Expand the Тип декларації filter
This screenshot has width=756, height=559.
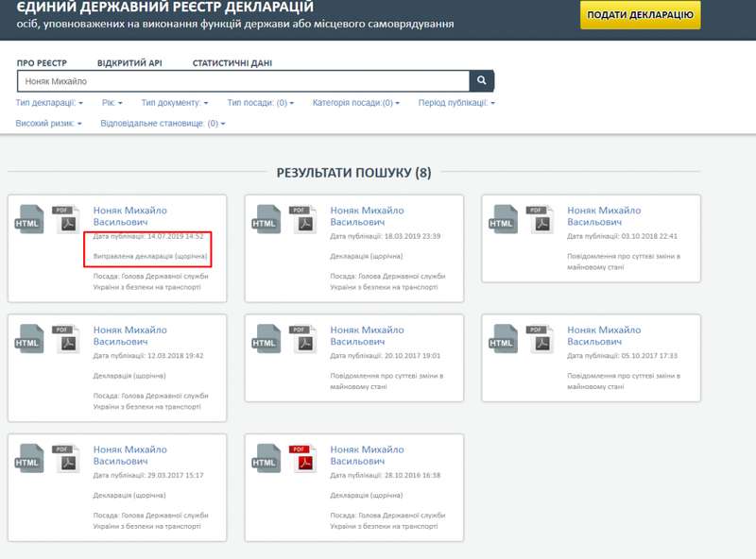(x=50, y=103)
